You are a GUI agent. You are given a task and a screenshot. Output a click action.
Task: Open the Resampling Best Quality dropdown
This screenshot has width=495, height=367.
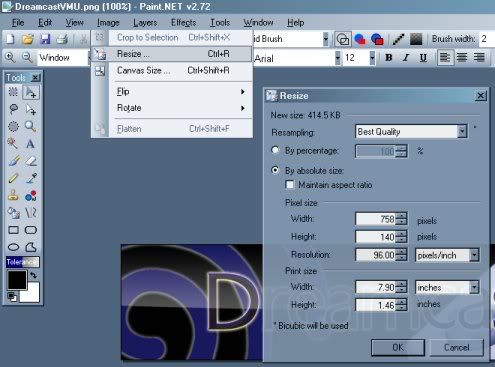tap(462, 132)
